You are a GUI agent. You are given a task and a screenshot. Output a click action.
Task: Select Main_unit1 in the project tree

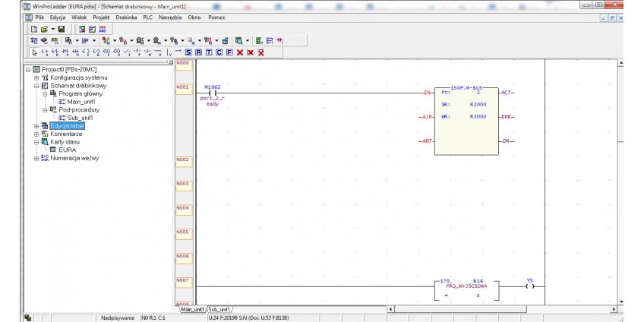(x=80, y=102)
